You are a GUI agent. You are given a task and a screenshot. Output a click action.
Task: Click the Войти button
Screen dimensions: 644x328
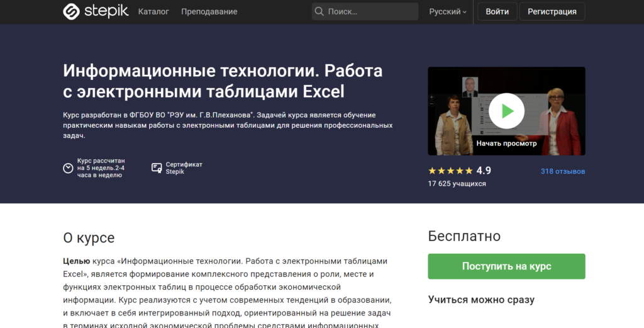coord(497,11)
